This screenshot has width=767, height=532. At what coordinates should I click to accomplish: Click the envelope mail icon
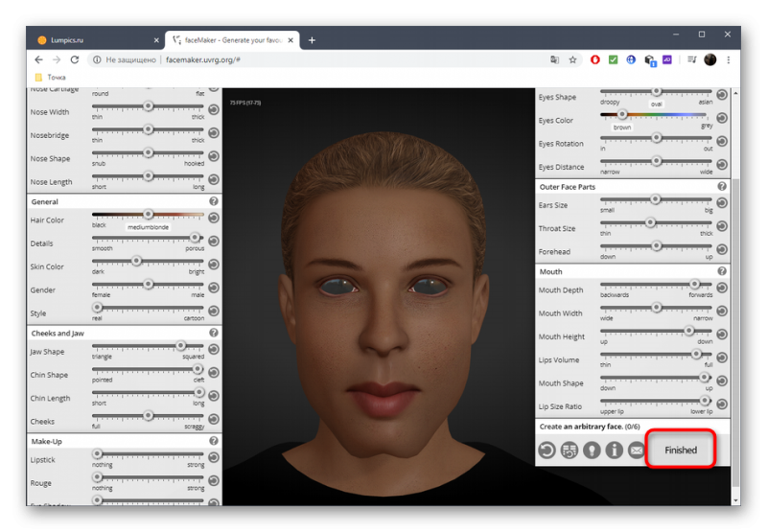(637, 450)
